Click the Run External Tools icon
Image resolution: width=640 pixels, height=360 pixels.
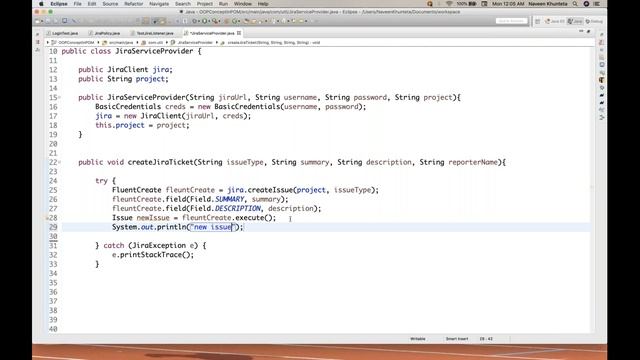(x=215, y=21)
